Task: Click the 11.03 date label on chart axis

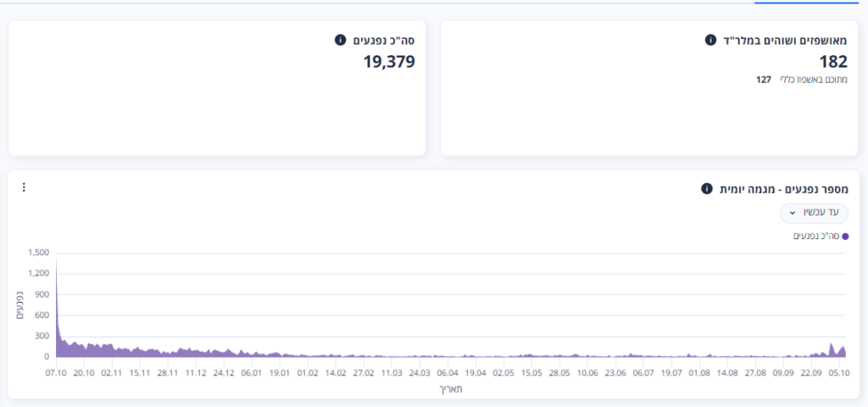Action: click(392, 373)
